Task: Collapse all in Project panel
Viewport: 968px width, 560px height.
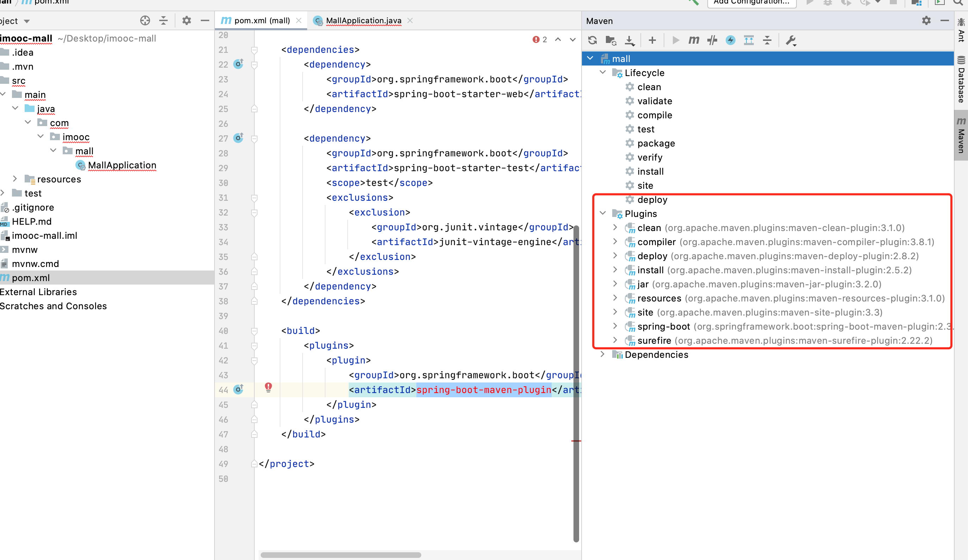Action: [164, 21]
